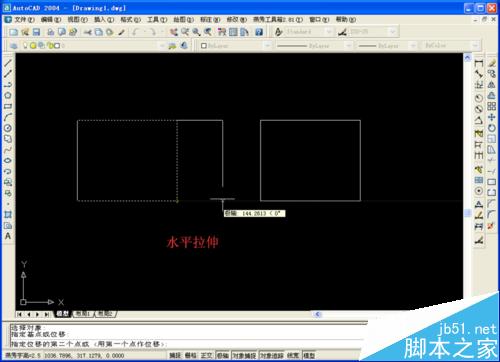This screenshot has width=500, height=362.
Task: Select the 模型 model tab
Action: (62, 314)
